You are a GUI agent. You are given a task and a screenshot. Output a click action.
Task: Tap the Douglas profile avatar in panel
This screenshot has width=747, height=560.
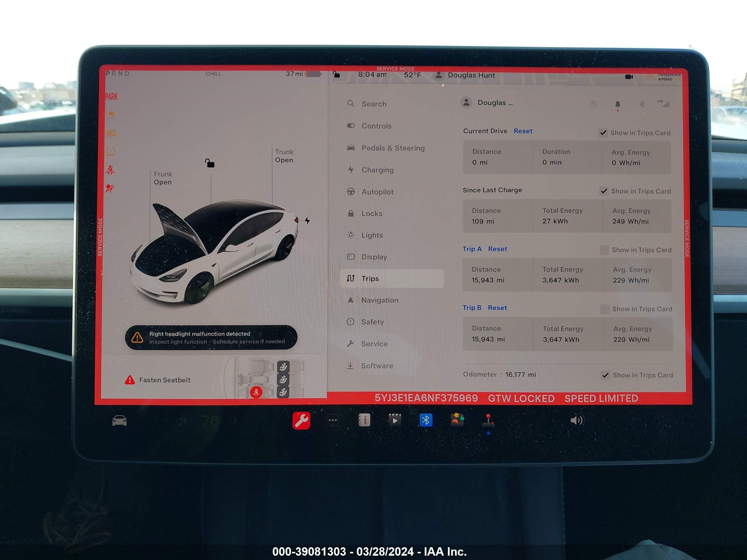pyautogui.click(x=466, y=102)
